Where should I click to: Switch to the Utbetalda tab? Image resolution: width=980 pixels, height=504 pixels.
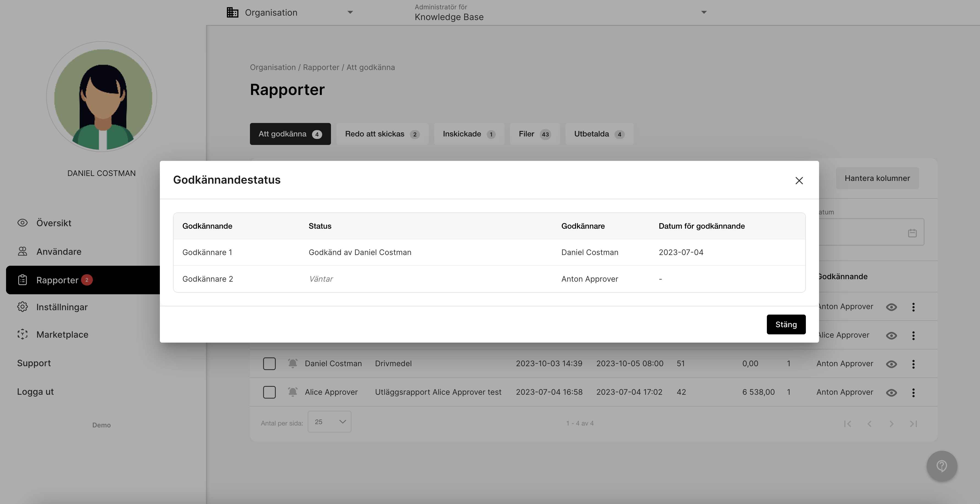click(x=599, y=134)
